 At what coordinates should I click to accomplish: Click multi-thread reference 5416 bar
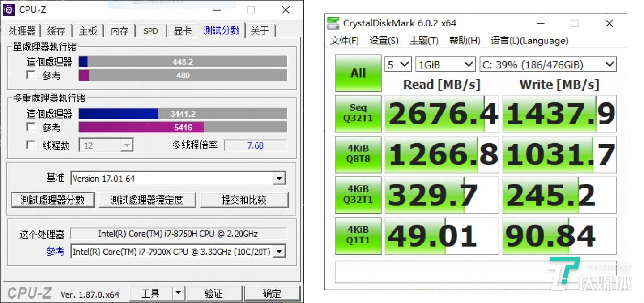(x=183, y=127)
